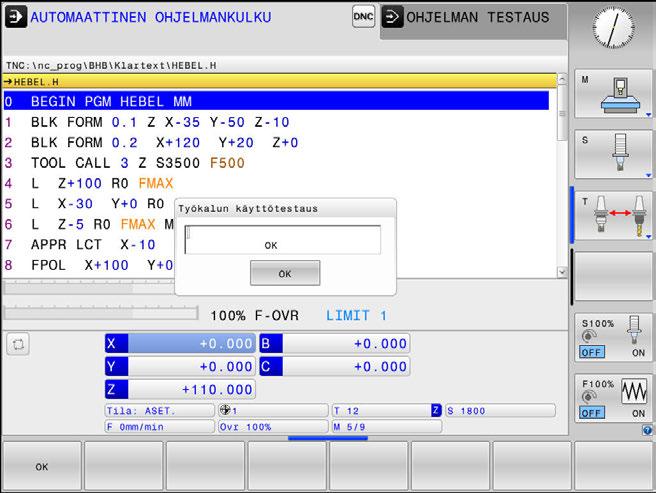
Task: Select line 3 TOOL CALL 3
Action: [276, 163]
